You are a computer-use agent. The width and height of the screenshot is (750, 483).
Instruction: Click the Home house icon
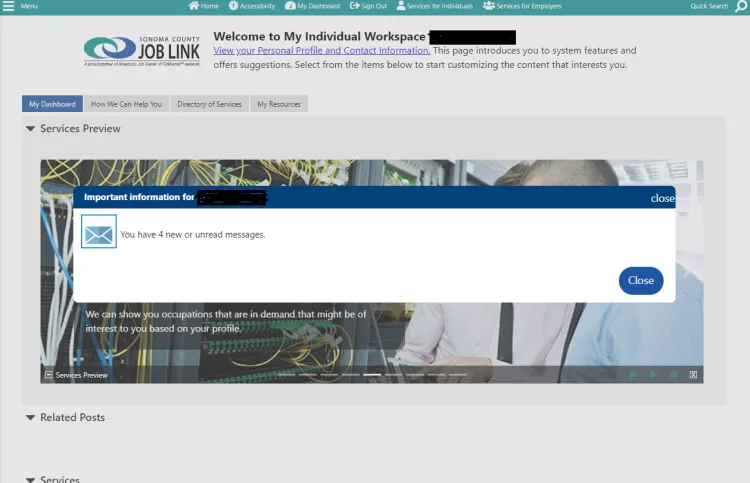pos(193,6)
